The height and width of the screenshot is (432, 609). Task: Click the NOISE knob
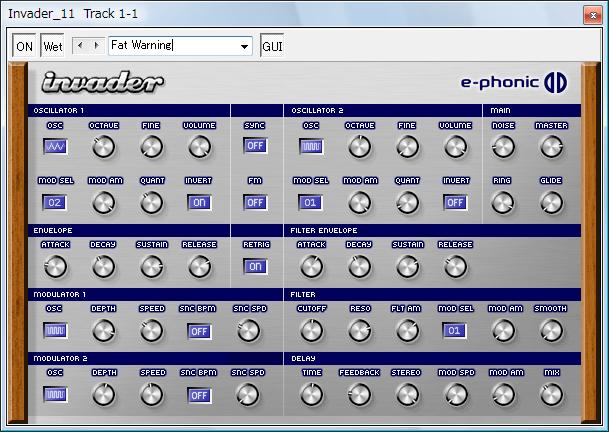coord(503,147)
